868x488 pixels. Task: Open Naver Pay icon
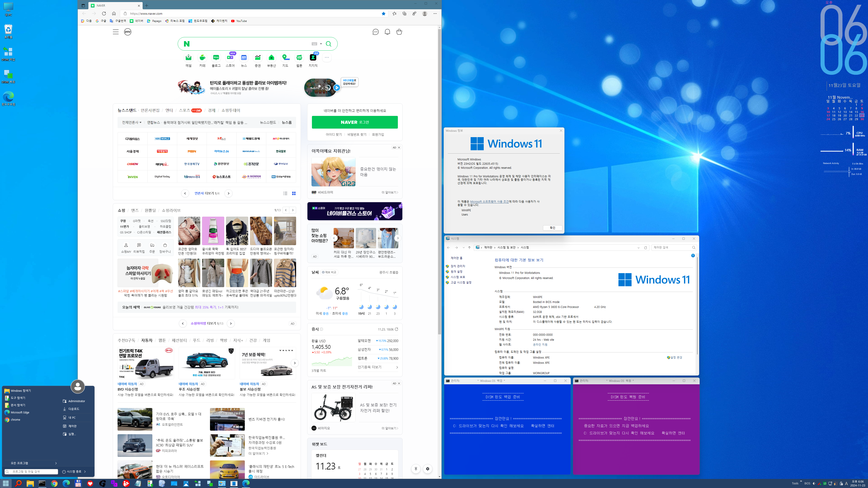point(128,32)
